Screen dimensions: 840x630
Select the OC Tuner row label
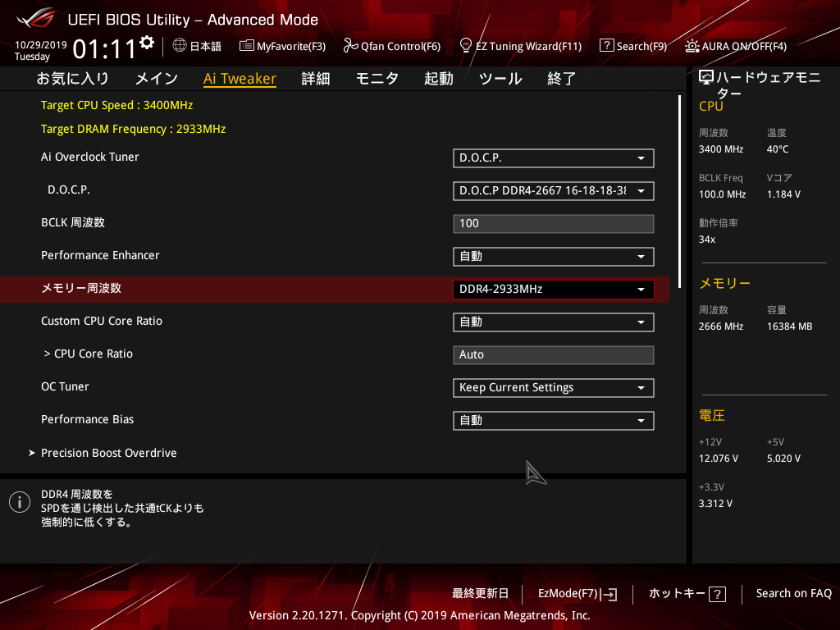(x=65, y=387)
